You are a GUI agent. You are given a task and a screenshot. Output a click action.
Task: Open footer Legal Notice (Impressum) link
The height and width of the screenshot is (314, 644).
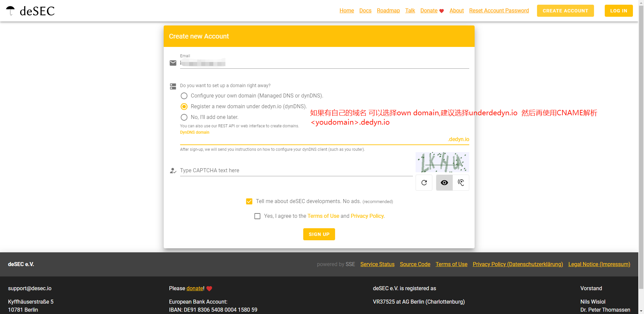coord(599,264)
